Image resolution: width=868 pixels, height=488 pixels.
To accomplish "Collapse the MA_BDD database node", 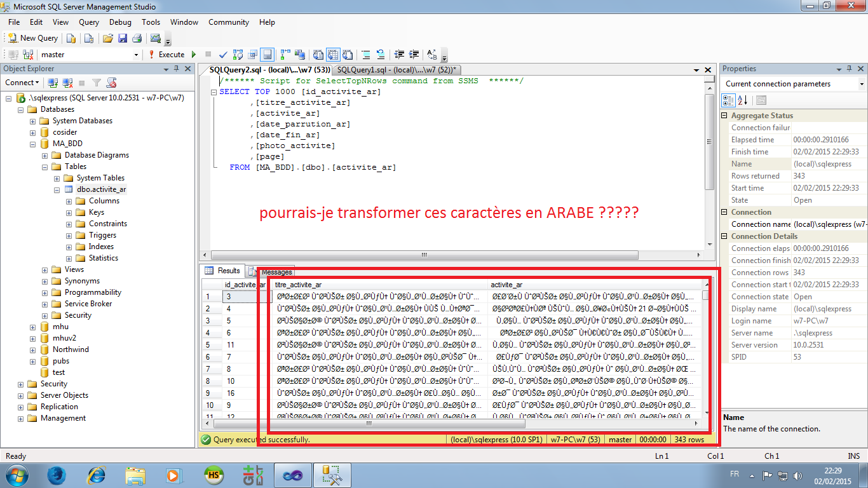I will pyautogui.click(x=33, y=144).
